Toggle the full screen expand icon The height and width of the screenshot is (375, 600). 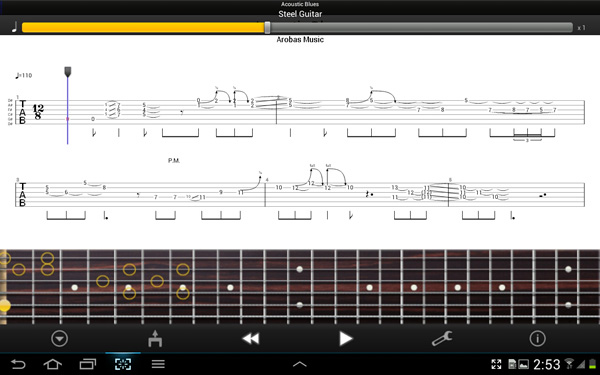pyautogui.click(x=496, y=364)
